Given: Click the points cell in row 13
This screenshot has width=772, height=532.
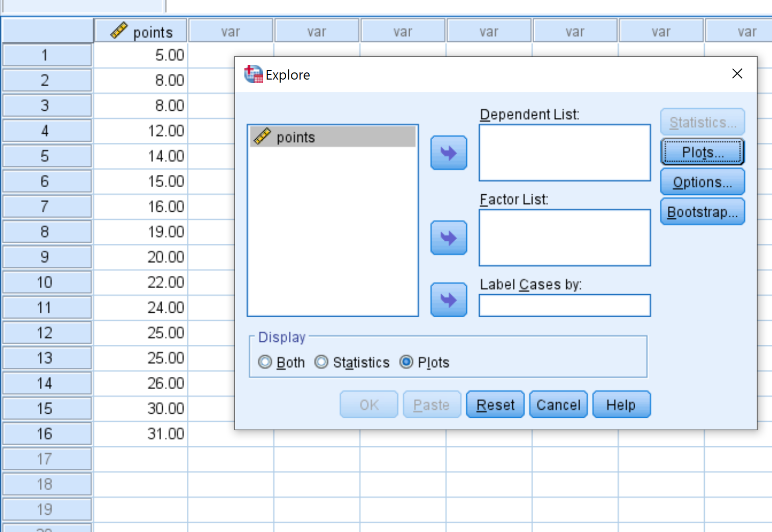Looking at the screenshot, I should (141, 358).
